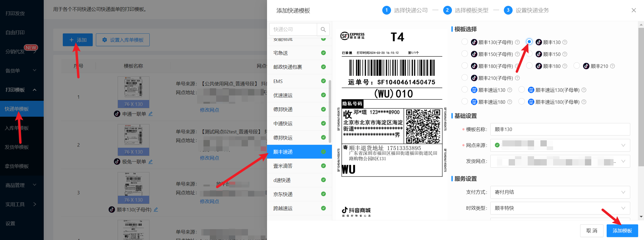Screen dimensions: 644x240
Task: Click help icon beside 顺丰速运180(子母单)
Action: (x=584, y=102)
